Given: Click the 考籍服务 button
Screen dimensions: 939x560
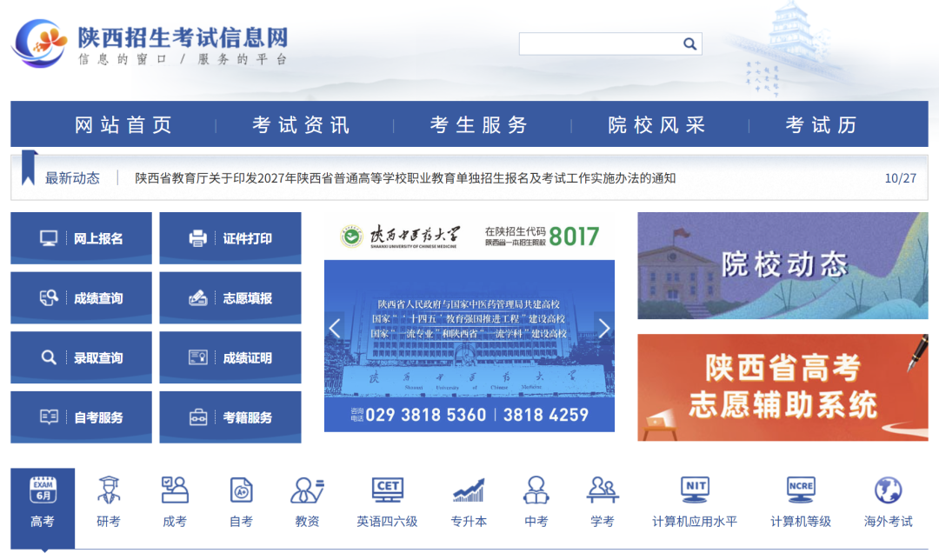Looking at the screenshot, I should 230,417.
